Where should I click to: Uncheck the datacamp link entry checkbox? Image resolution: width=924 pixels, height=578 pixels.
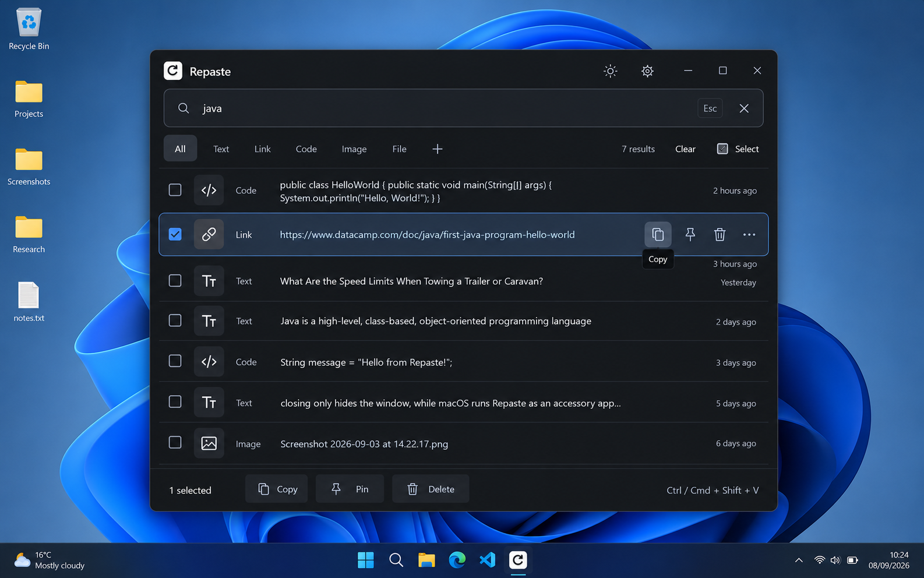coord(175,234)
